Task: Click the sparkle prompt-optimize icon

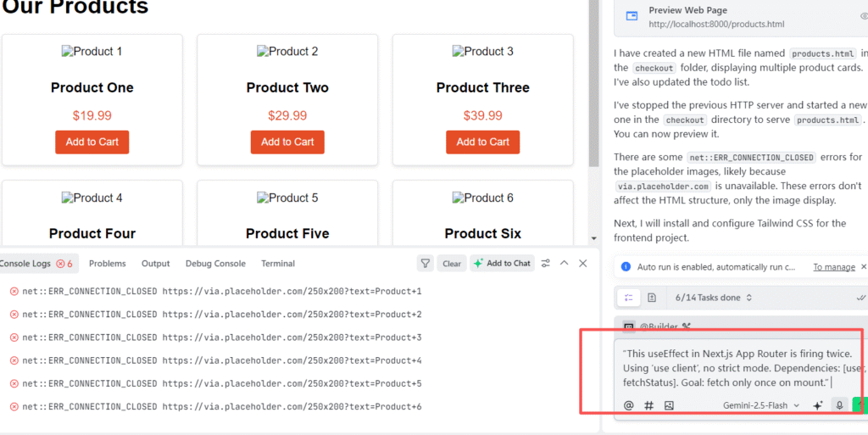Action: point(817,405)
